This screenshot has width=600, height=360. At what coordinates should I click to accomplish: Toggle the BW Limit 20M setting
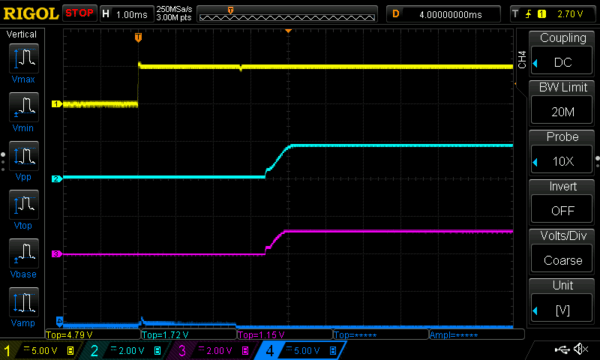562,103
